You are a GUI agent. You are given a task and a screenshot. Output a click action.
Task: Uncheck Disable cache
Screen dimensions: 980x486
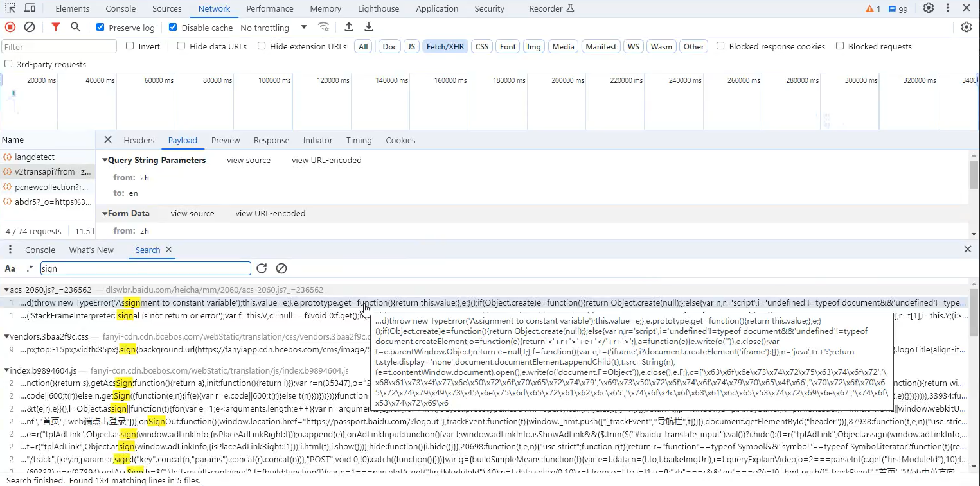pyautogui.click(x=173, y=28)
